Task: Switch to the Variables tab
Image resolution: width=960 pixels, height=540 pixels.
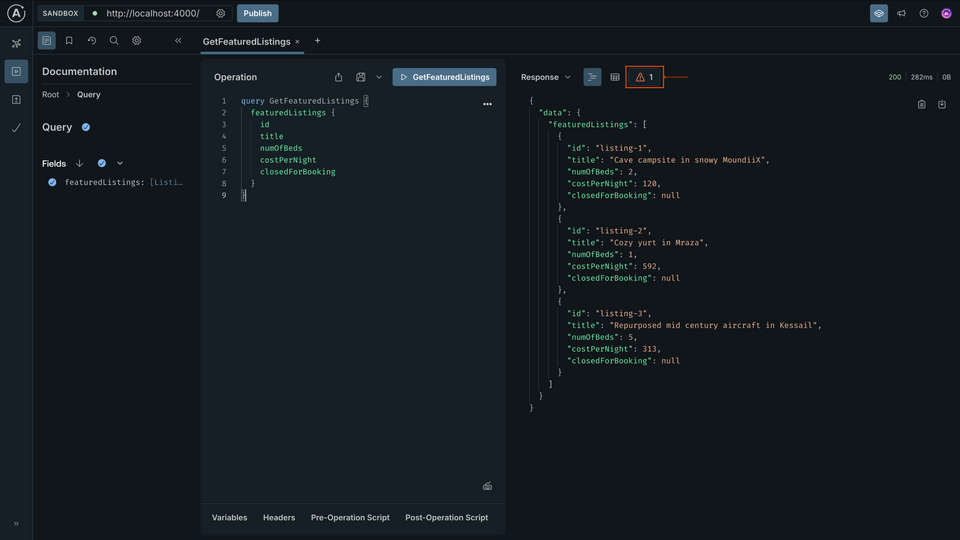Action: coord(229,517)
